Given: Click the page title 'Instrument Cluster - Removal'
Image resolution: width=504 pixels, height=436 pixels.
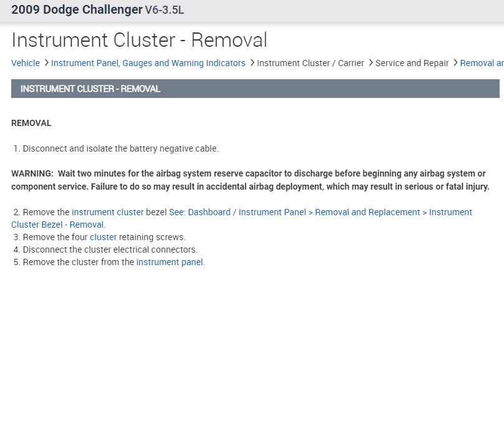Looking at the screenshot, I should click(x=139, y=40).
